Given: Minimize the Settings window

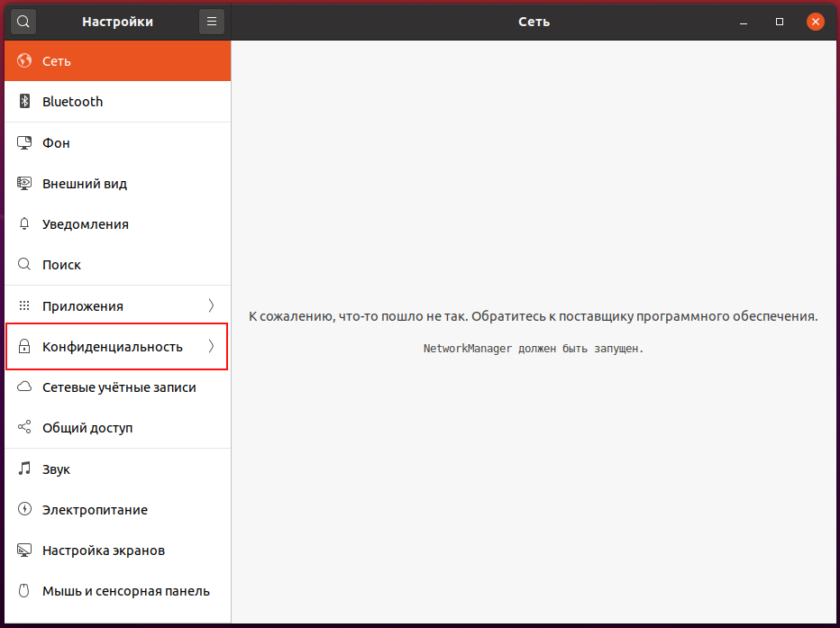Looking at the screenshot, I should 743,22.
